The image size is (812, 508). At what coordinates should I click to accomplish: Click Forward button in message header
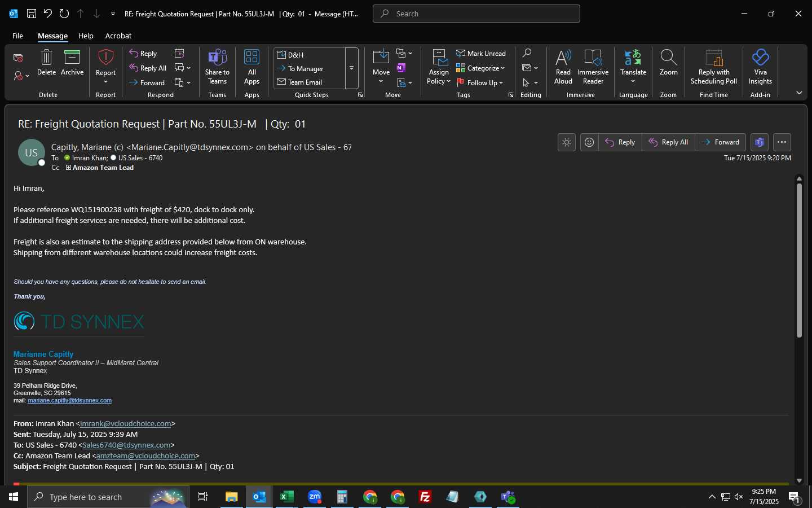(x=720, y=142)
